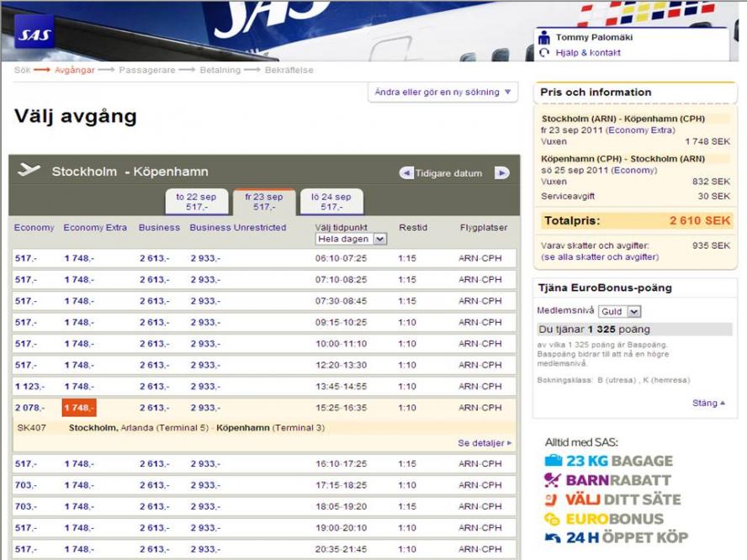The width and height of the screenshot is (747, 560).
Task: Click highlighted 1 748 fare for 15:25-16:35 flight
Action: click(79, 408)
